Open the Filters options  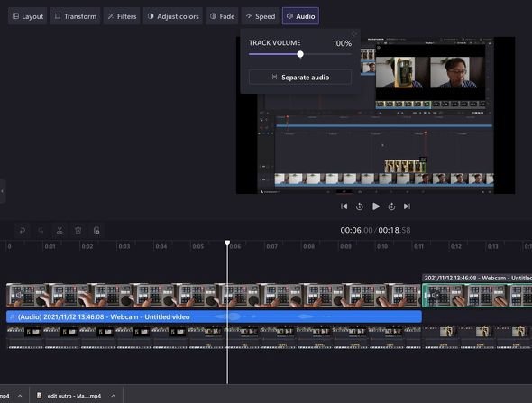(x=122, y=16)
